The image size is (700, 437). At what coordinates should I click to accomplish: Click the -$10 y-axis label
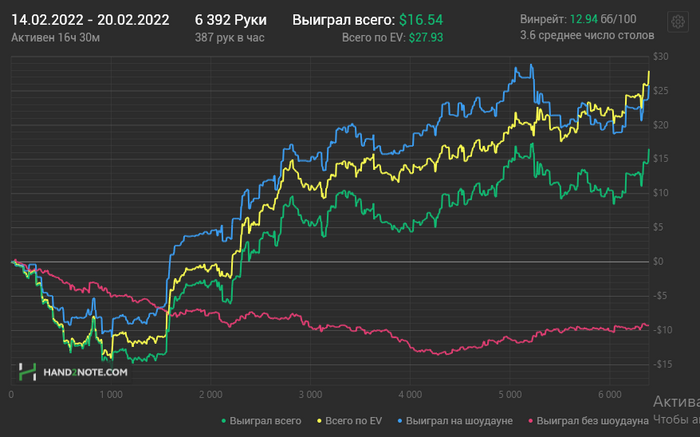662,330
